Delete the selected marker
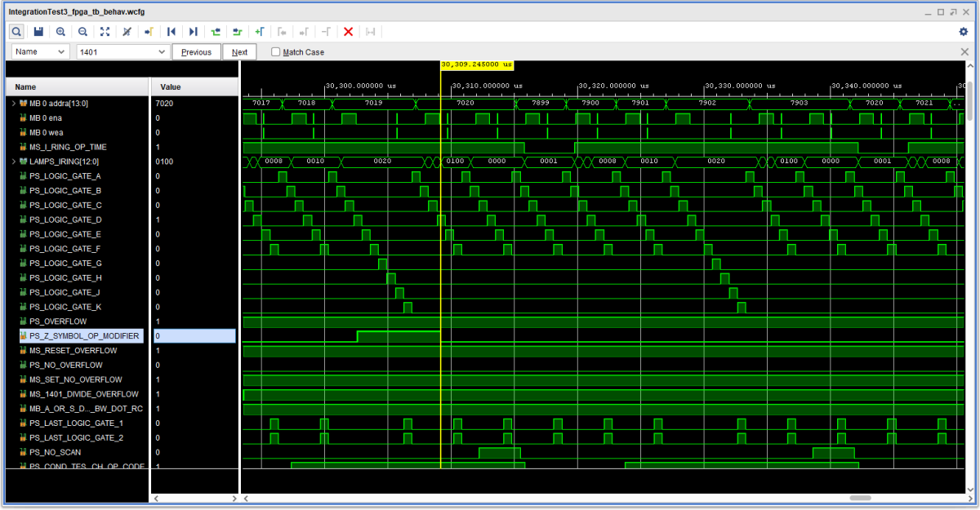Viewport: 980px width, 510px height. tap(347, 31)
